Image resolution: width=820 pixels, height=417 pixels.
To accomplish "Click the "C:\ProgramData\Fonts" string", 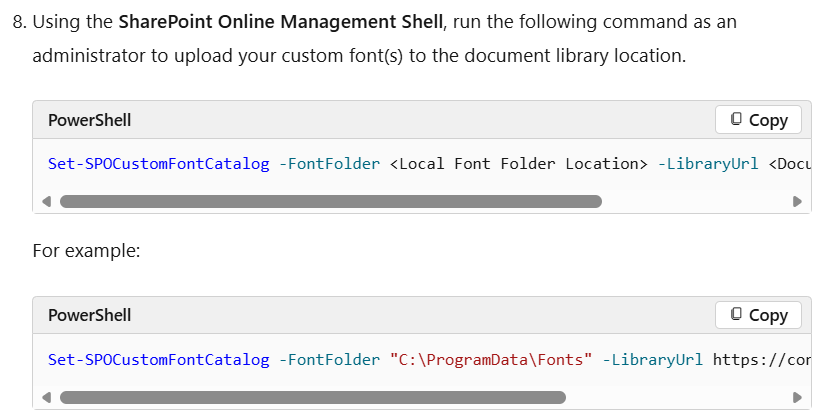I will (x=491, y=359).
